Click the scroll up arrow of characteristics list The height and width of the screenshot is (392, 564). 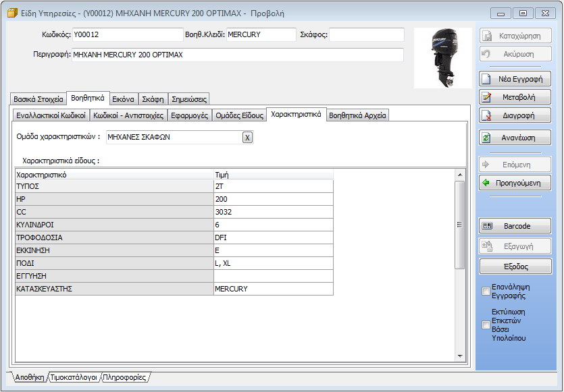460,175
